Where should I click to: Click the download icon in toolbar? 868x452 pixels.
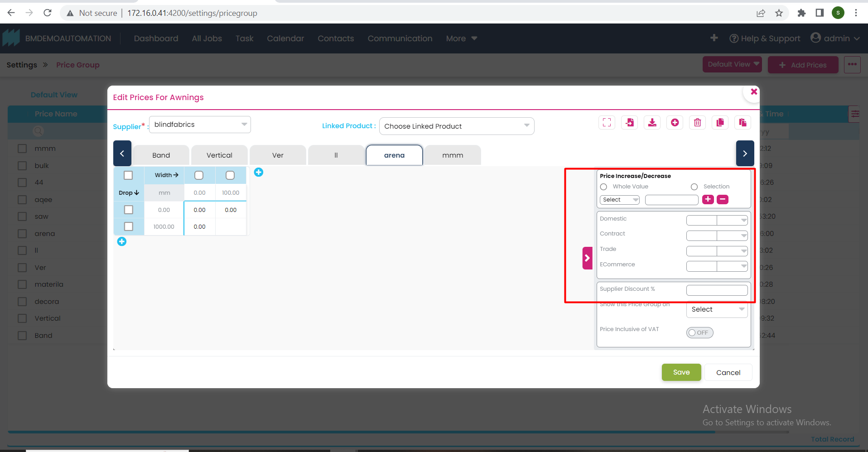652,122
